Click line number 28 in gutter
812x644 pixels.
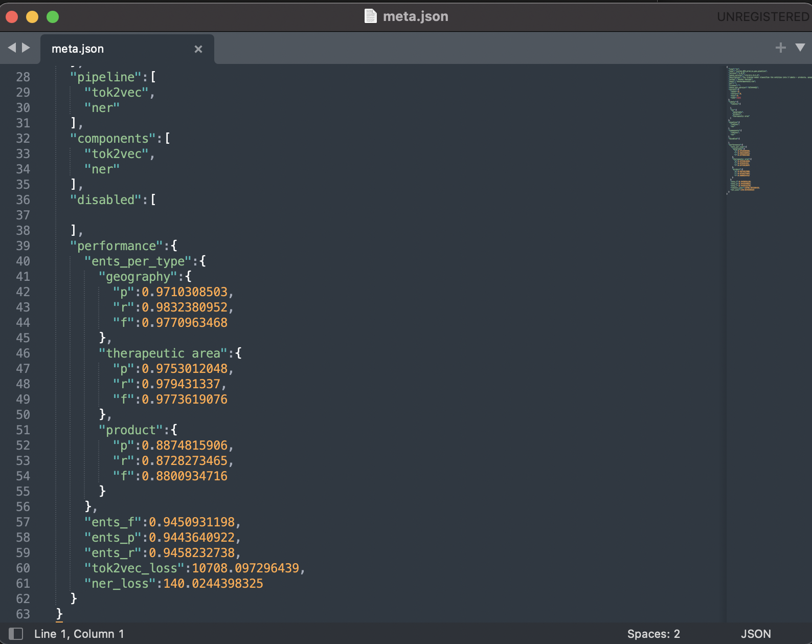coord(23,77)
